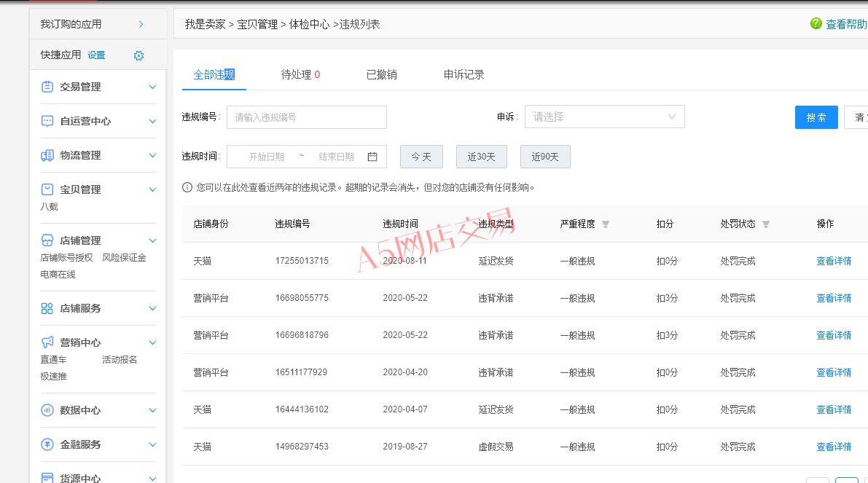Viewport: 868px width, 483px height.
Task: Open the 申诉 请选择 dropdown
Action: coord(604,117)
